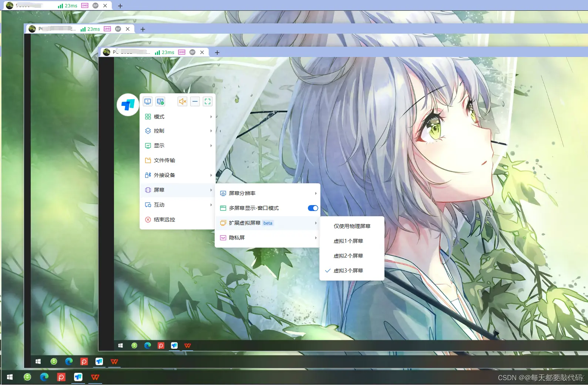Click the 隐私屏 pink icon
This screenshot has height=385, width=588.
(223, 238)
